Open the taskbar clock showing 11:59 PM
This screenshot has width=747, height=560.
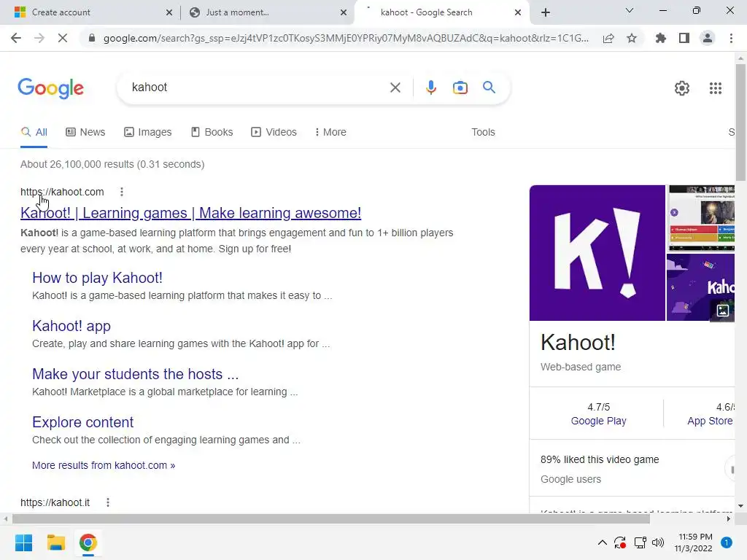pyautogui.click(x=693, y=542)
